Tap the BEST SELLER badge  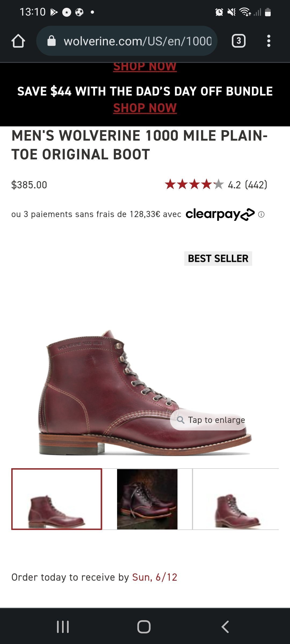[218, 259]
